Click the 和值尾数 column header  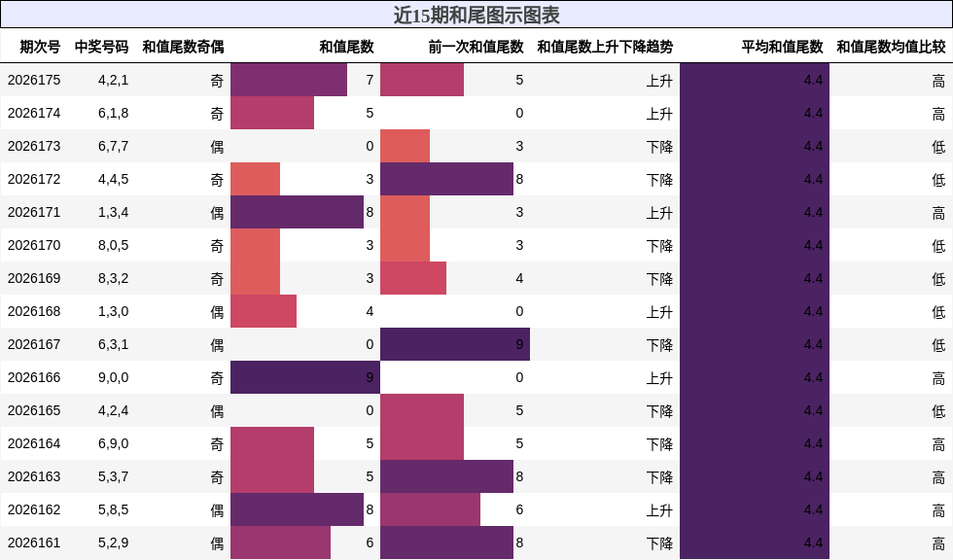[346, 47]
